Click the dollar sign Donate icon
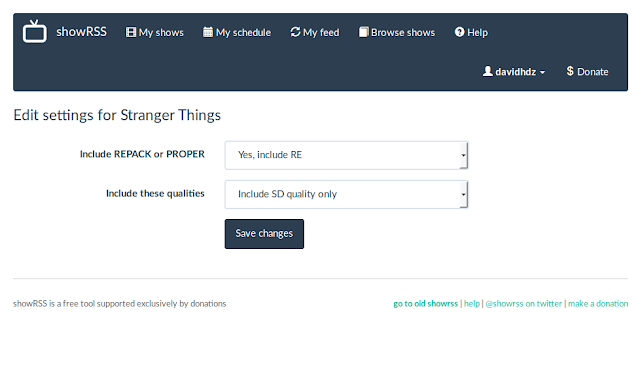 (x=570, y=71)
